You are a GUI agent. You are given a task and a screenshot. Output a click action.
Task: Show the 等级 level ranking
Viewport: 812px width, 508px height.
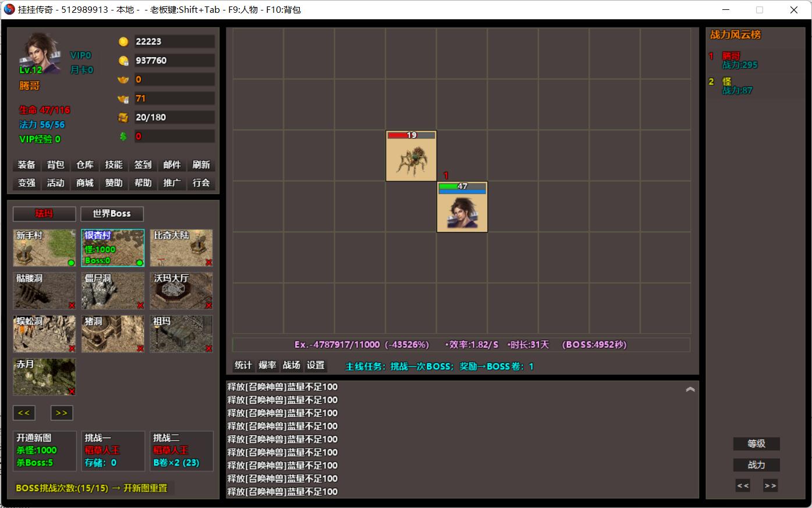click(756, 444)
